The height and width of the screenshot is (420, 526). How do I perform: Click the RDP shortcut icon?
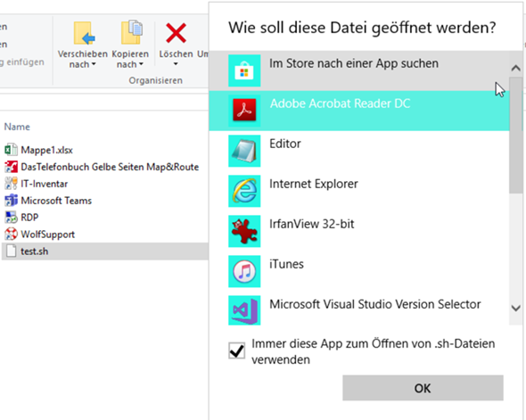(x=11, y=217)
